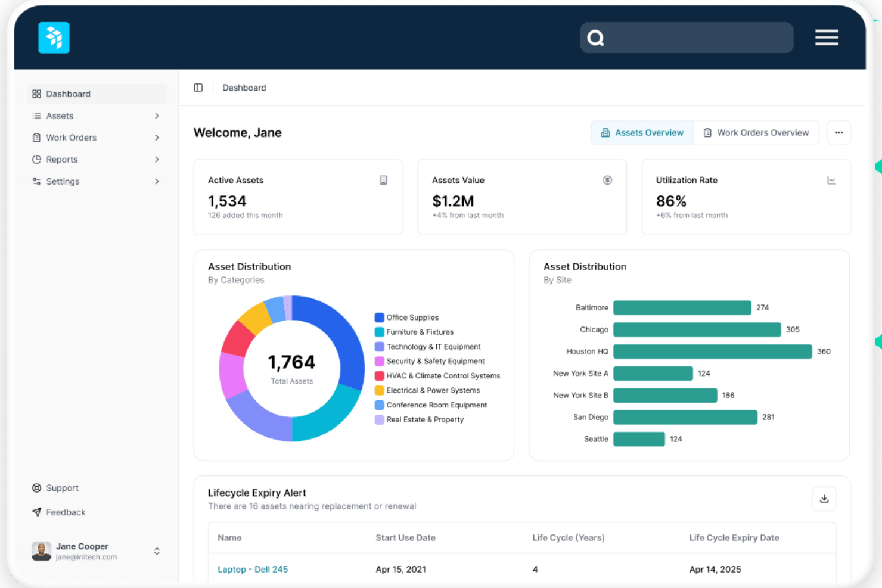The height and width of the screenshot is (588, 882).
Task: Open the account switcher next to Jane Cooper
Action: click(x=157, y=550)
